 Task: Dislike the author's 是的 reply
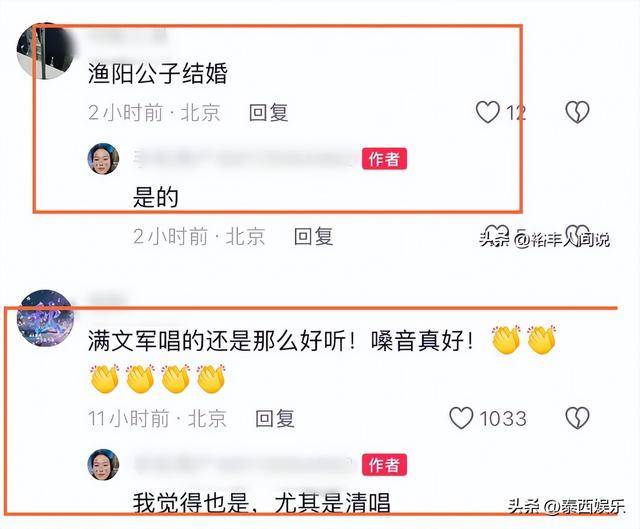(x=577, y=232)
